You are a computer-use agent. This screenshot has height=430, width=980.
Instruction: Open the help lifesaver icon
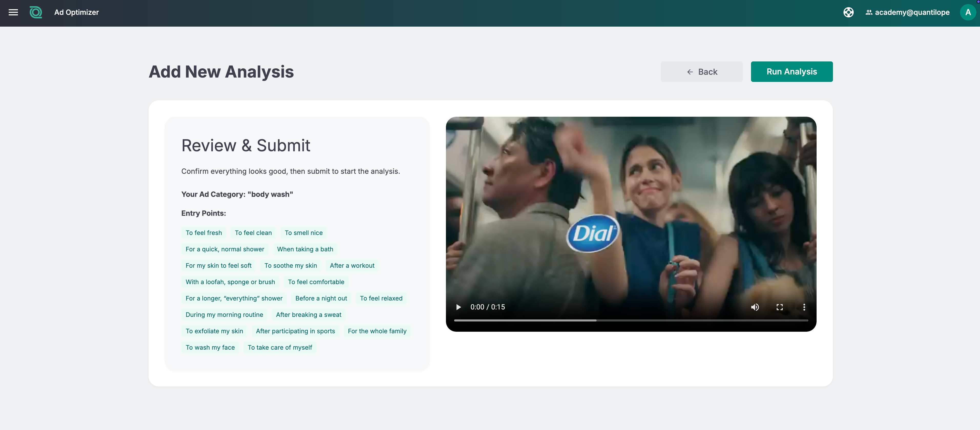(849, 12)
